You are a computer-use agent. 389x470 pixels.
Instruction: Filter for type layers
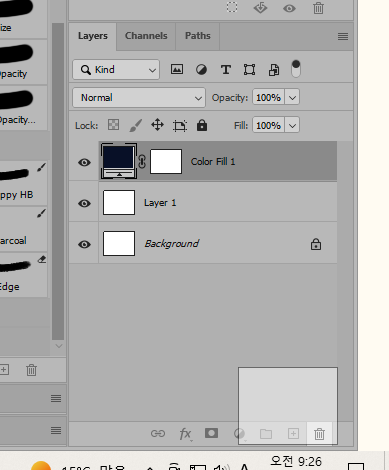[x=226, y=70]
